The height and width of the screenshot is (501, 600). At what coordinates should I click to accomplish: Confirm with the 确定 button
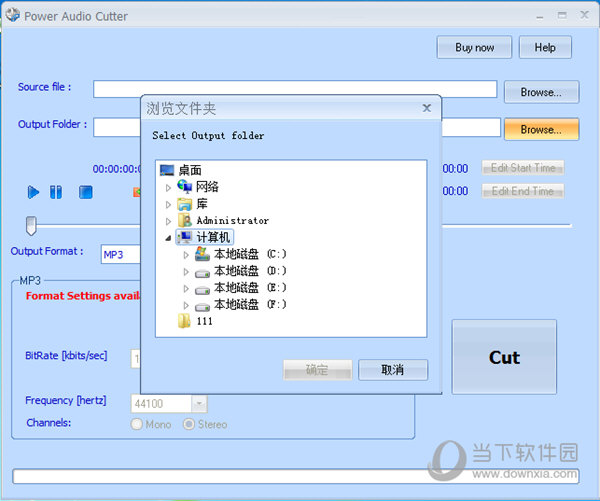317,370
